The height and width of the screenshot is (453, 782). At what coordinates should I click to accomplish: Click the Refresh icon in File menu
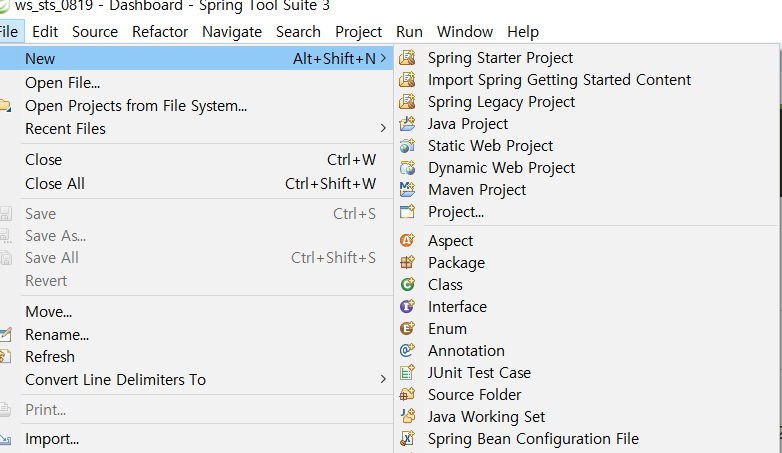pos(5,357)
